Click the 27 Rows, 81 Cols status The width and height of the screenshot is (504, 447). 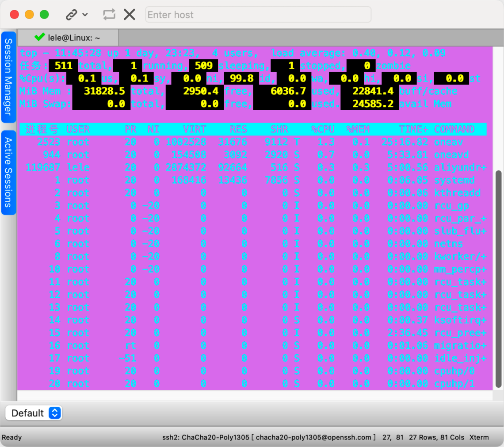point(436,437)
